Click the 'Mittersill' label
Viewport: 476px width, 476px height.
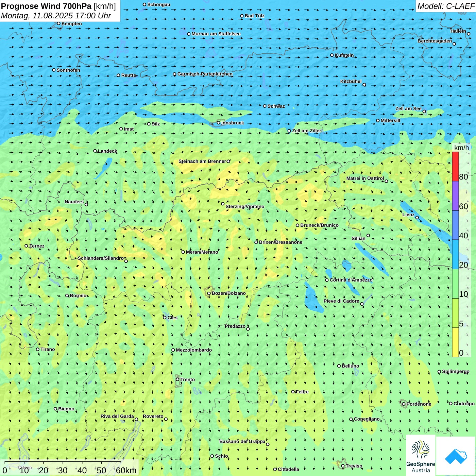click(390, 120)
